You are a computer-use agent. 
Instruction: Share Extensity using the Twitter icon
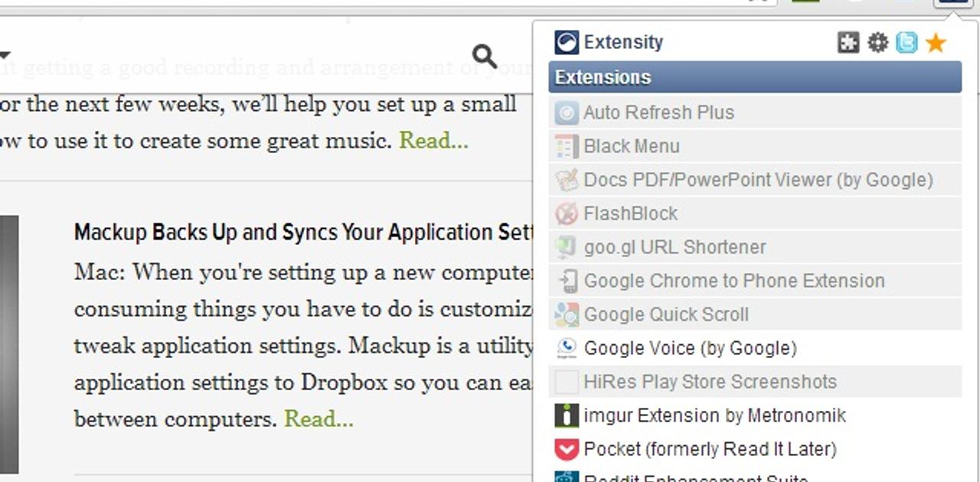tap(906, 44)
